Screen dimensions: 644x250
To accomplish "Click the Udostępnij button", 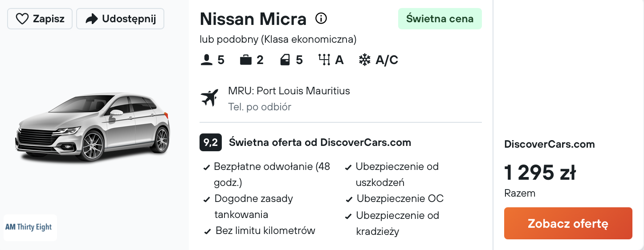I will tap(120, 19).
